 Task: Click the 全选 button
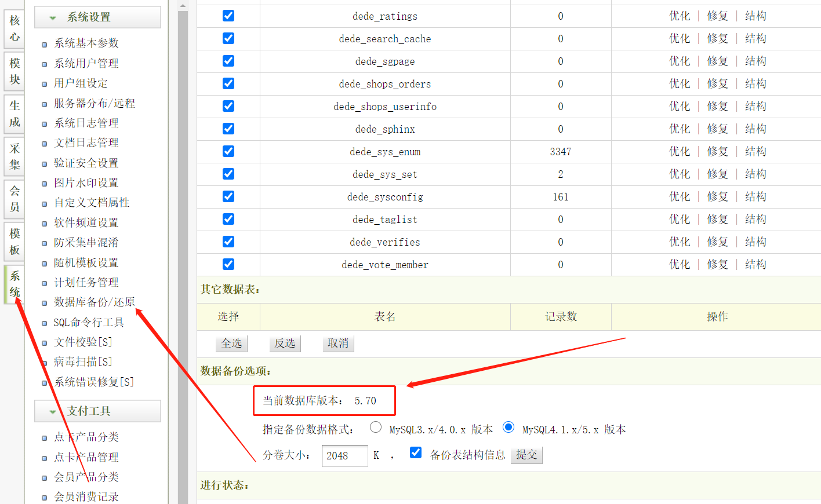[x=231, y=344]
